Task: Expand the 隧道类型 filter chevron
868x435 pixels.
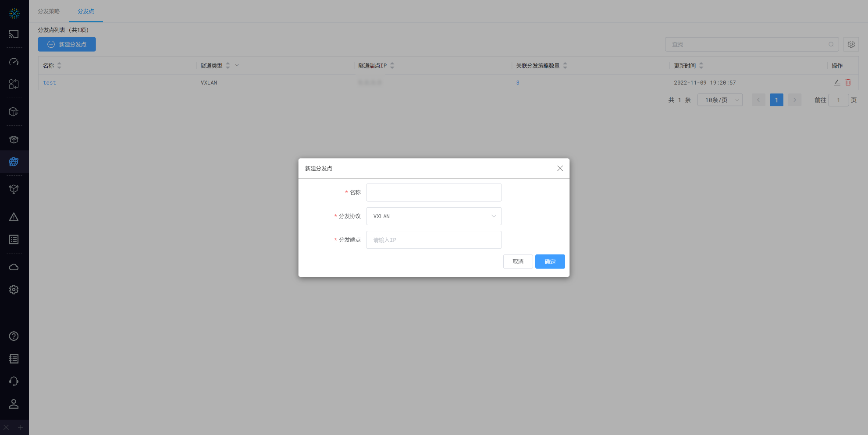Action: [x=237, y=65]
